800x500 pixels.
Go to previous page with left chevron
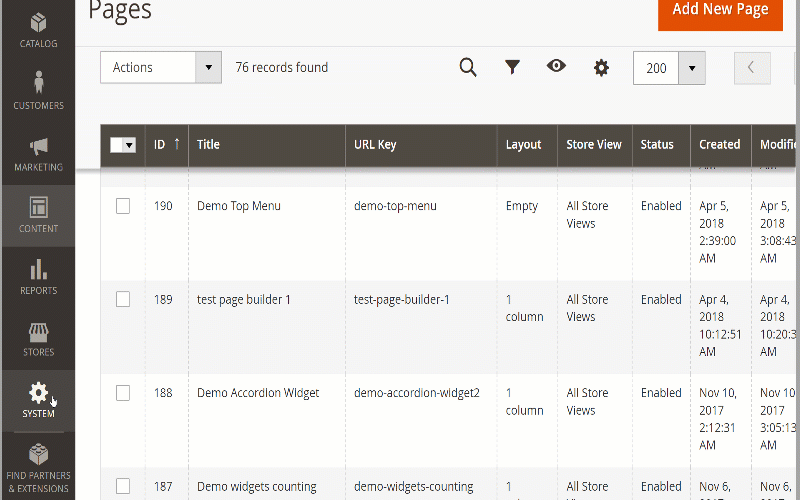[752, 68]
